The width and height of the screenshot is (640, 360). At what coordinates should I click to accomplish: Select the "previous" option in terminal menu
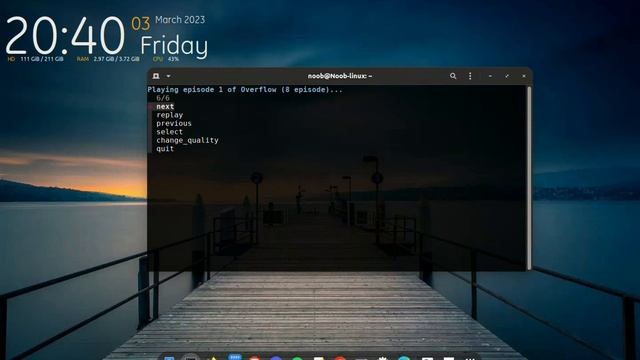click(174, 123)
